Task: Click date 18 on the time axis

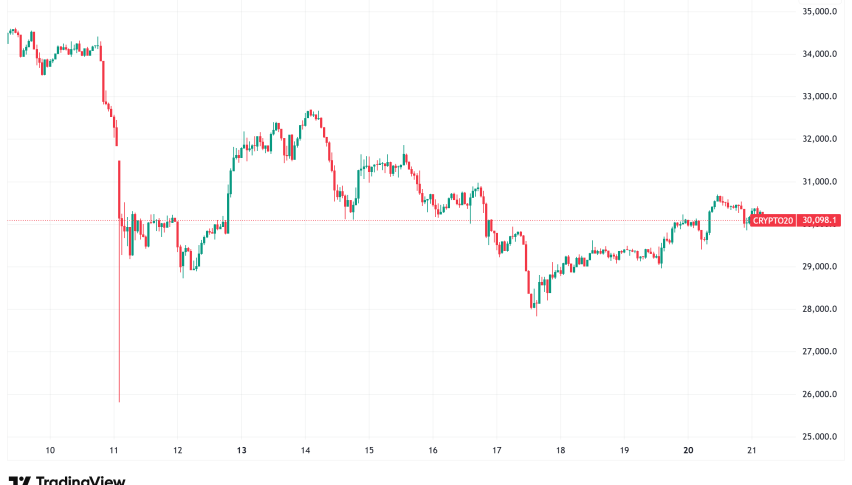Action: point(561,451)
